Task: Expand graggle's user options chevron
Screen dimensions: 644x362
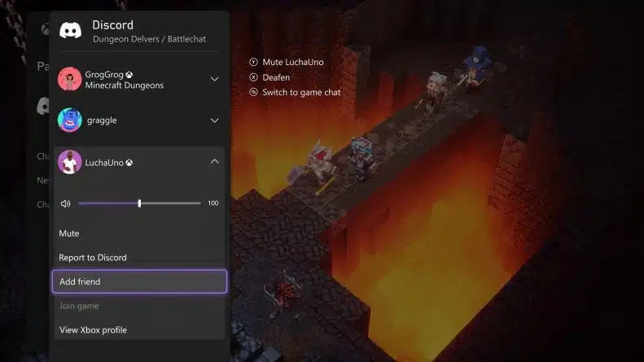Action: pos(215,120)
